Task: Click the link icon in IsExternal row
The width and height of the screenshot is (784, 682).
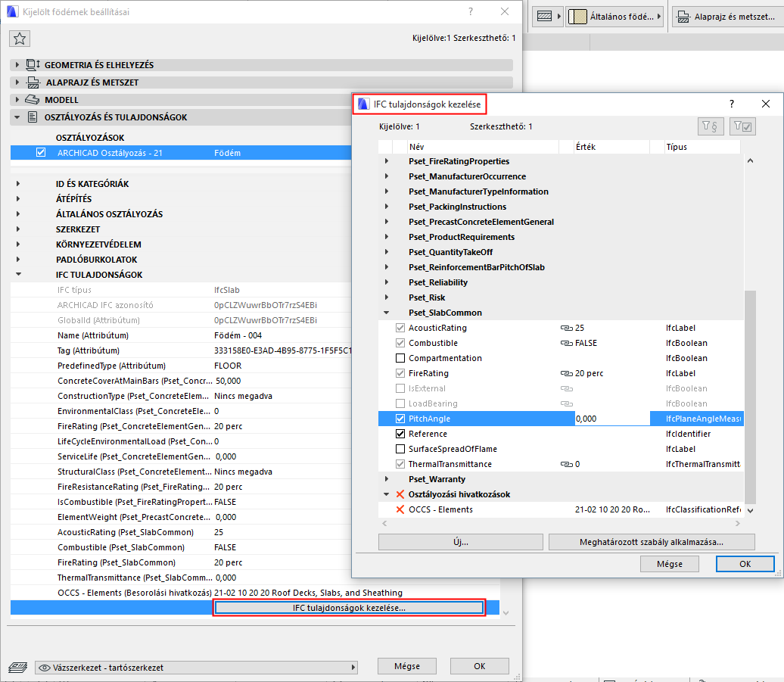Action: pos(567,388)
